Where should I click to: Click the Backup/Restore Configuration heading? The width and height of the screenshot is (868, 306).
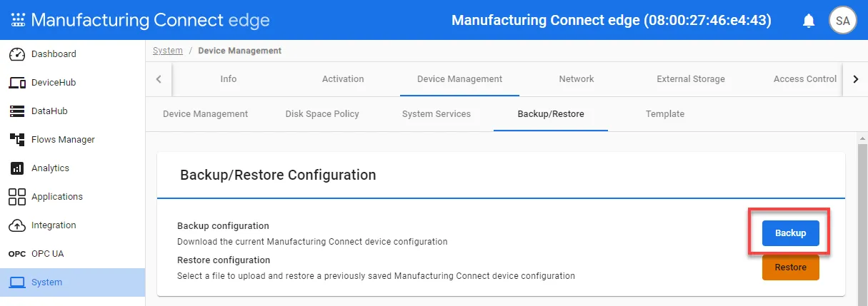click(x=278, y=175)
